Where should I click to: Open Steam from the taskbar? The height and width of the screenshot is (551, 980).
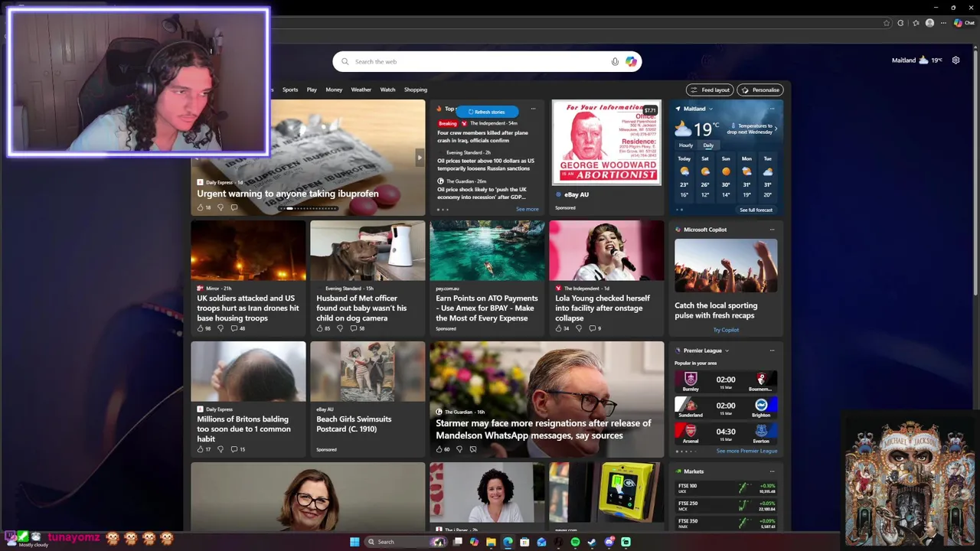(x=592, y=542)
